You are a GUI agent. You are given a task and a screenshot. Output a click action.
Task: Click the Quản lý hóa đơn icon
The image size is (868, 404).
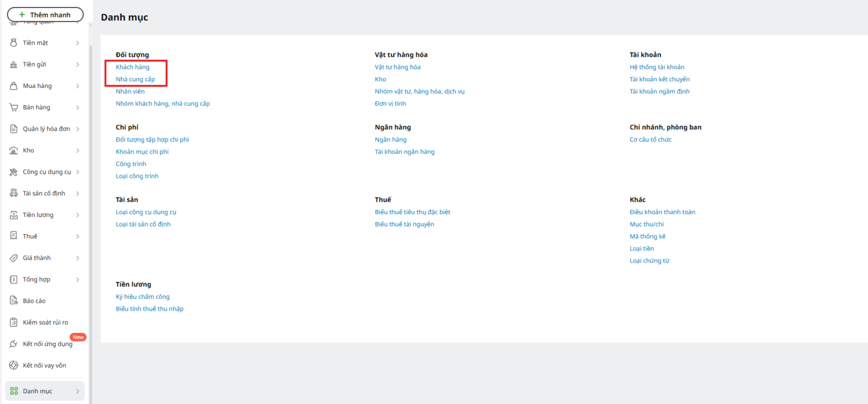click(x=14, y=129)
